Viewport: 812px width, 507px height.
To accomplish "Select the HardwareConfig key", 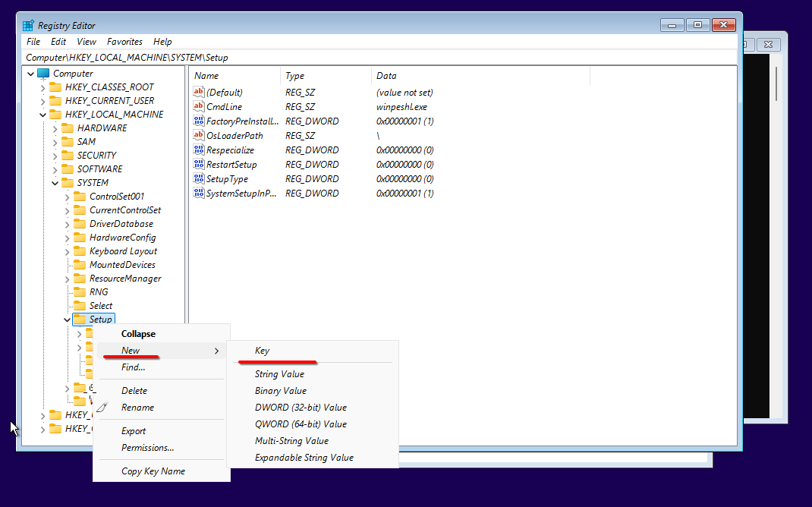I will [122, 238].
